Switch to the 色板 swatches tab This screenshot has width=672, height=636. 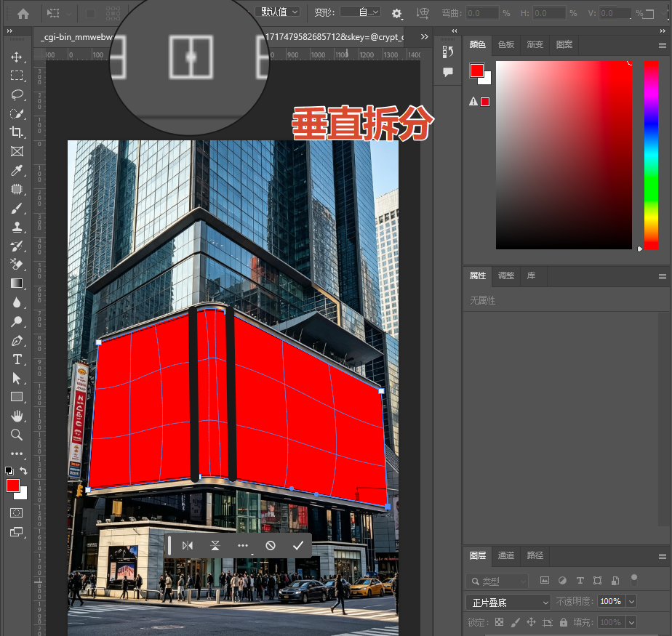point(506,44)
